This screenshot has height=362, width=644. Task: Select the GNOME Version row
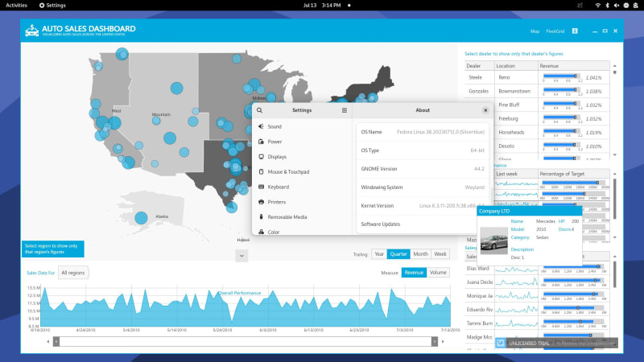click(x=423, y=169)
